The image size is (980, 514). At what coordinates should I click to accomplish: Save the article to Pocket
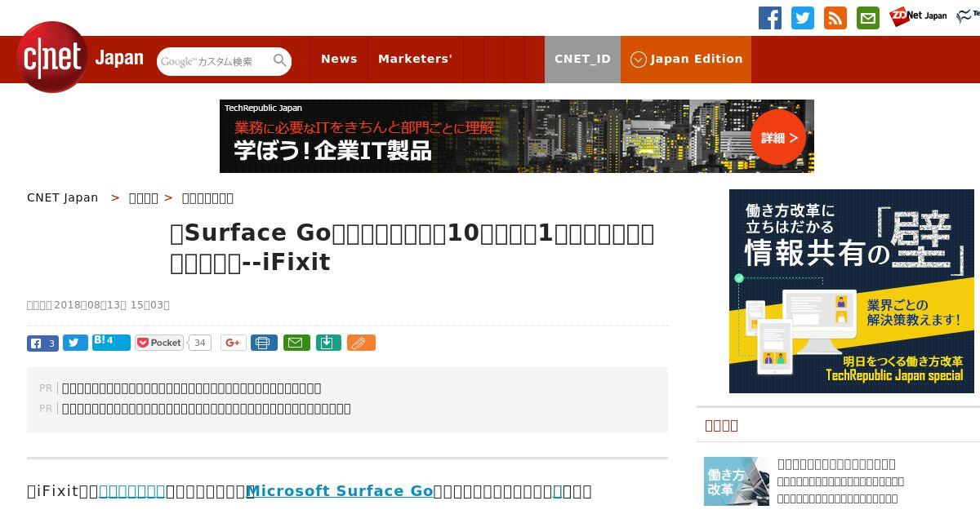(159, 343)
